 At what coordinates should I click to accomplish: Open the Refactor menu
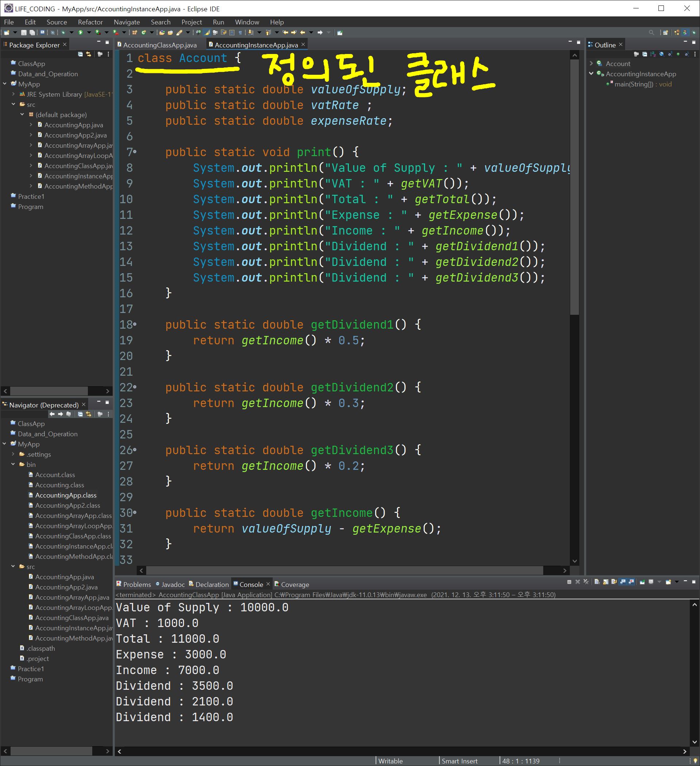tap(90, 22)
